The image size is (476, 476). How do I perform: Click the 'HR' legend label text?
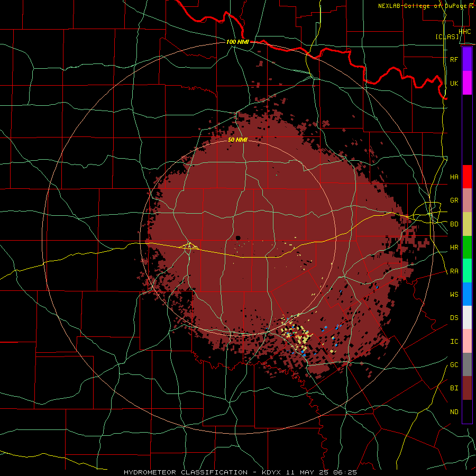tap(454, 248)
